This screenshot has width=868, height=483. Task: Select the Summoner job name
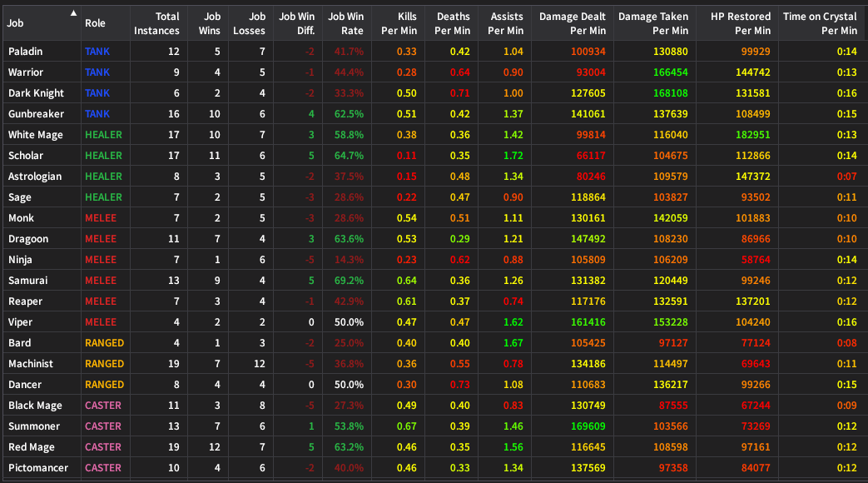coord(34,426)
